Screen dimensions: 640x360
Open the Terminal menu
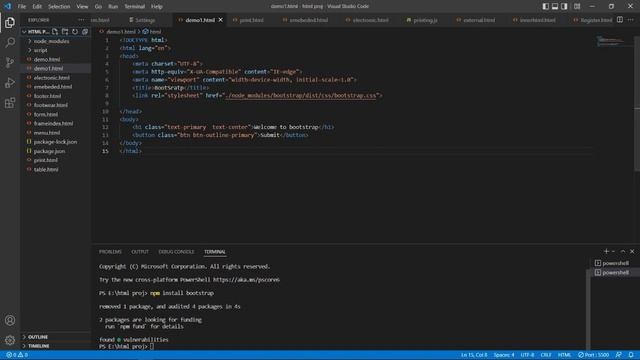(x=135, y=6)
